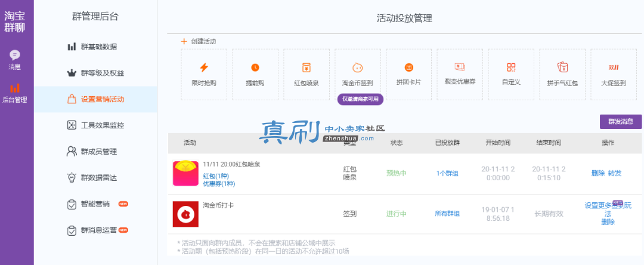Click the 工具效果监控 monitor icon
The width and height of the screenshot is (644, 265).
click(72, 125)
